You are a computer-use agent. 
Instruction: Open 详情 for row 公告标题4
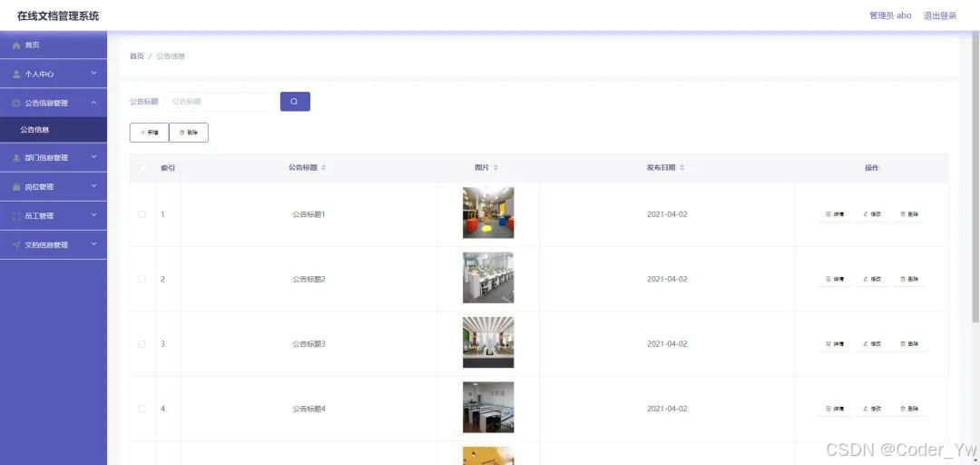835,409
